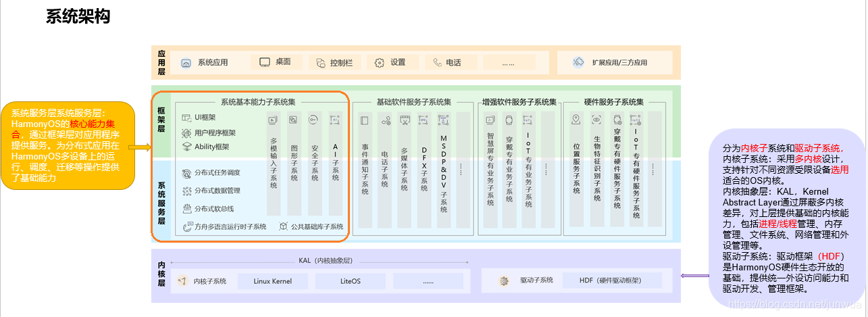
Task: Select the LiteOS box
Action: pos(350,281)
